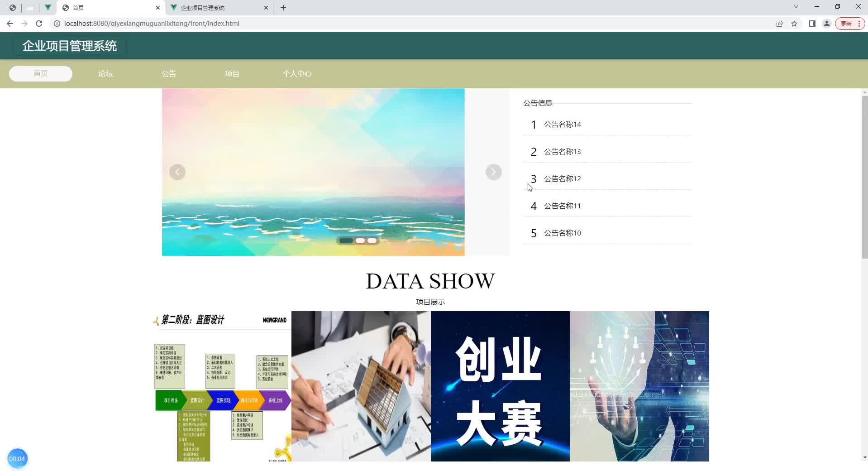
Task: Open 公告 in the navigation bar
Action: (169, 74)
